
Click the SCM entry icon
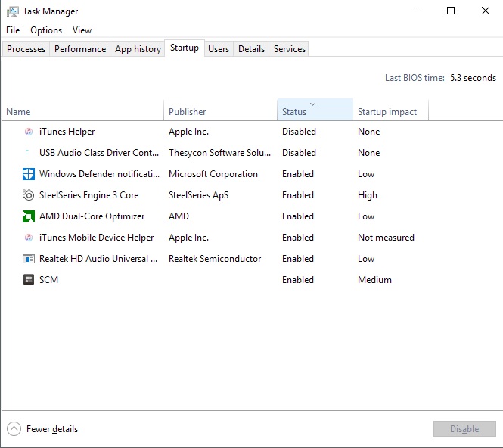(x=29, y=279)
